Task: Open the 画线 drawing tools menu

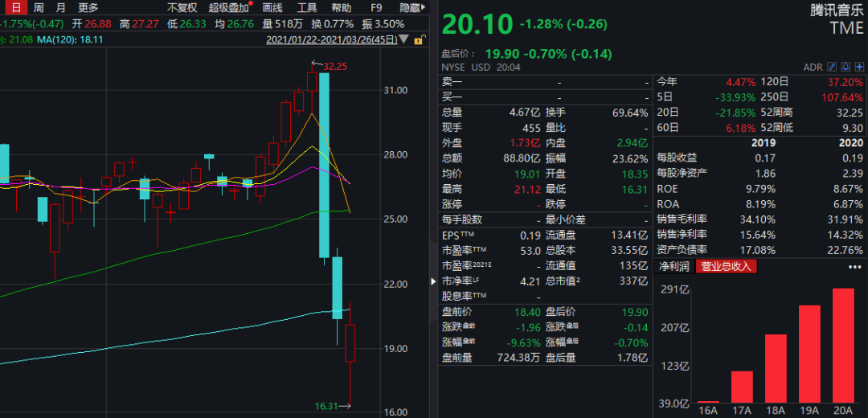Action: 272,8
